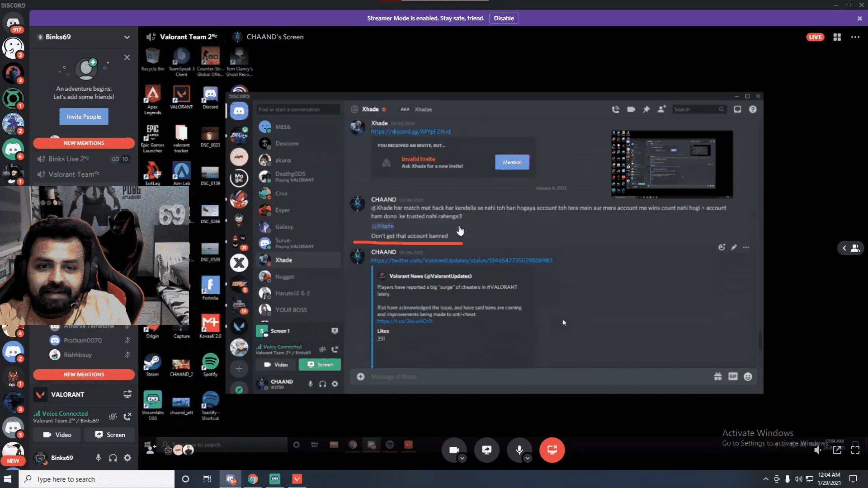Share your screen from the call controls
868x488 pixels.
point(487,450)
